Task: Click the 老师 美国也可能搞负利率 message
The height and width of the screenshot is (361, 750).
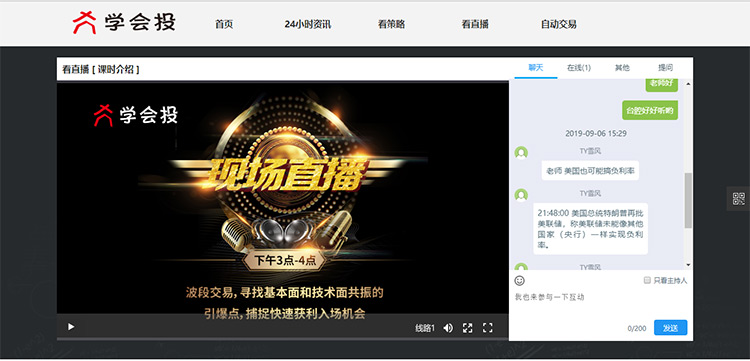Action: [590, 171]
